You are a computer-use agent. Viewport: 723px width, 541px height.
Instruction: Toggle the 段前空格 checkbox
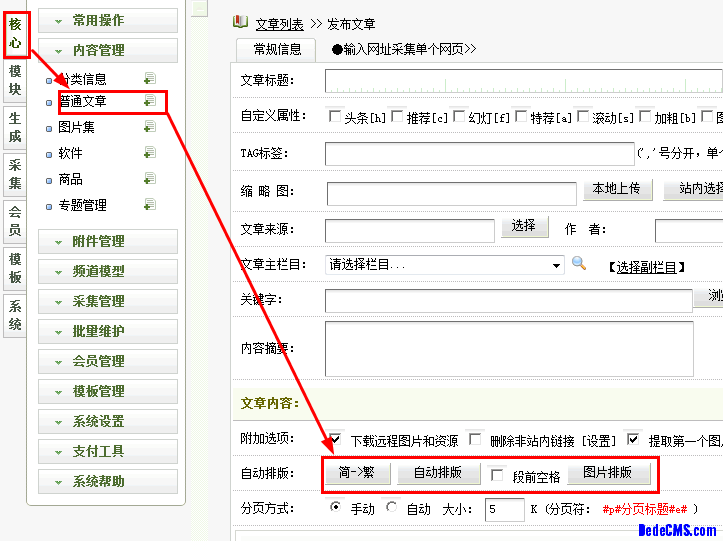point(497,476)
